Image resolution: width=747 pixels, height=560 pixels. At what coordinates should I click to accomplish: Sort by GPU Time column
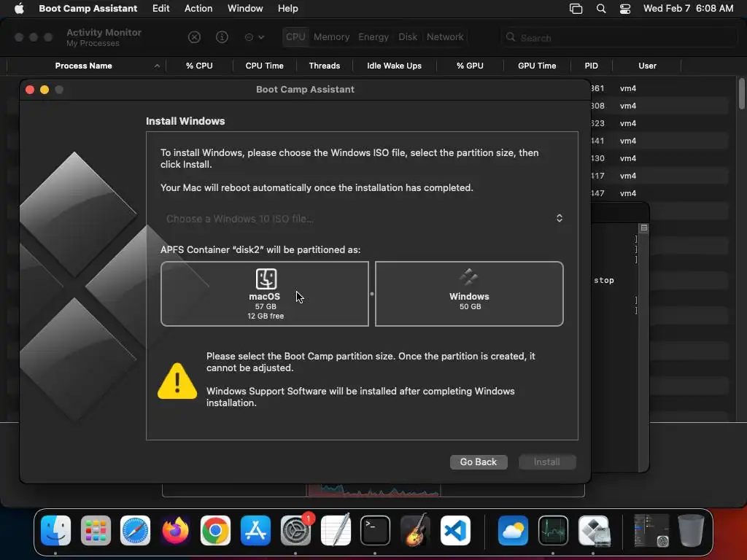click(x=537, y=66)
